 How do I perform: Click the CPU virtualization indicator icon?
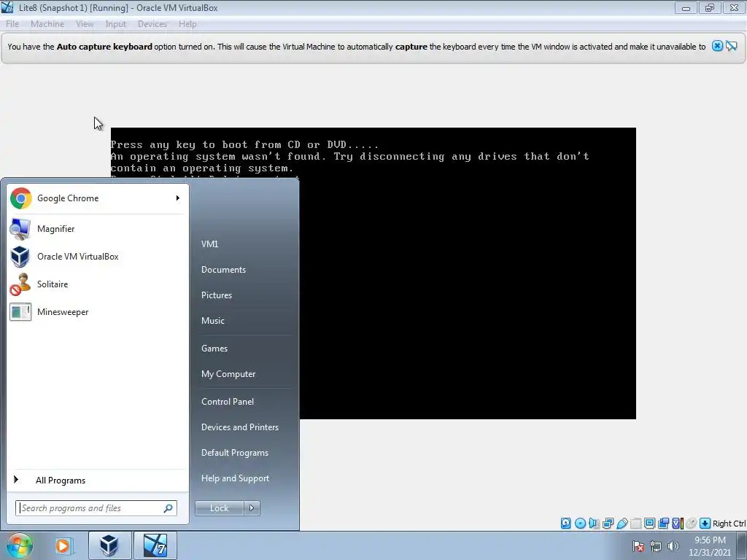pyautogui.click(x=678, y=524)
